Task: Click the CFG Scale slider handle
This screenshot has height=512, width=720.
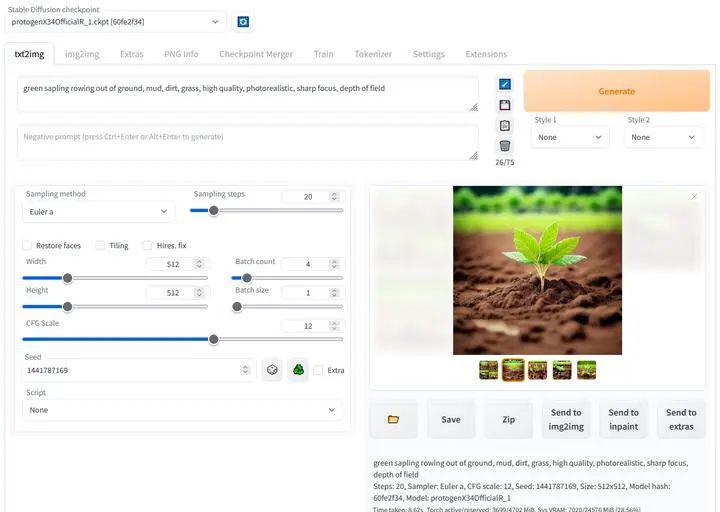Action: [214, 339]
